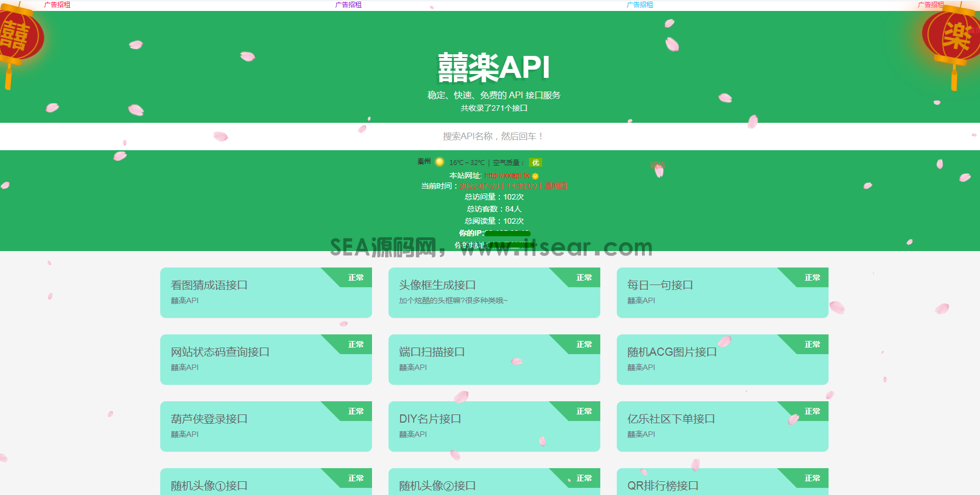Click the gold verified badge after http://xxapi.tk

tap(535, 176)
